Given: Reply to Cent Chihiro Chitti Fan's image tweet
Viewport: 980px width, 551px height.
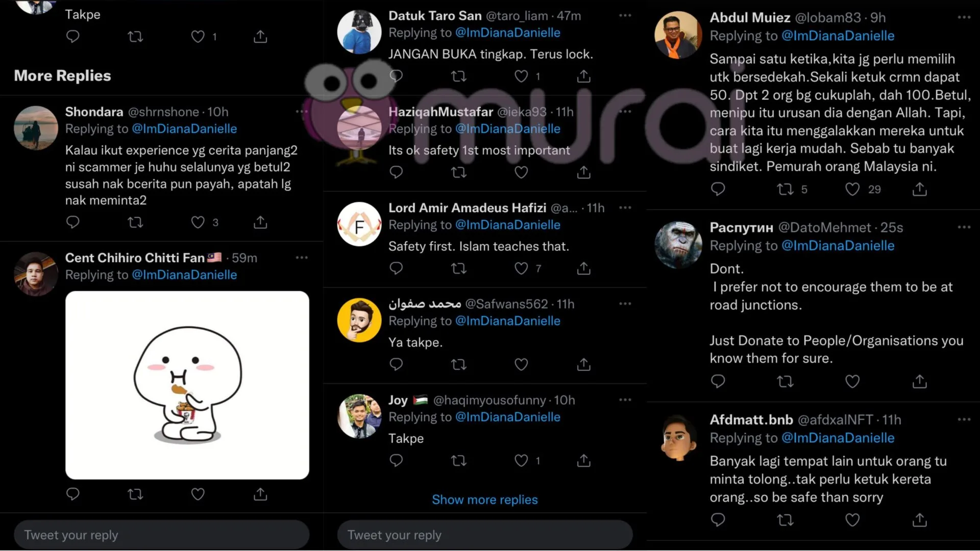Looking at the screenshot, I should (x=73, y=494).
